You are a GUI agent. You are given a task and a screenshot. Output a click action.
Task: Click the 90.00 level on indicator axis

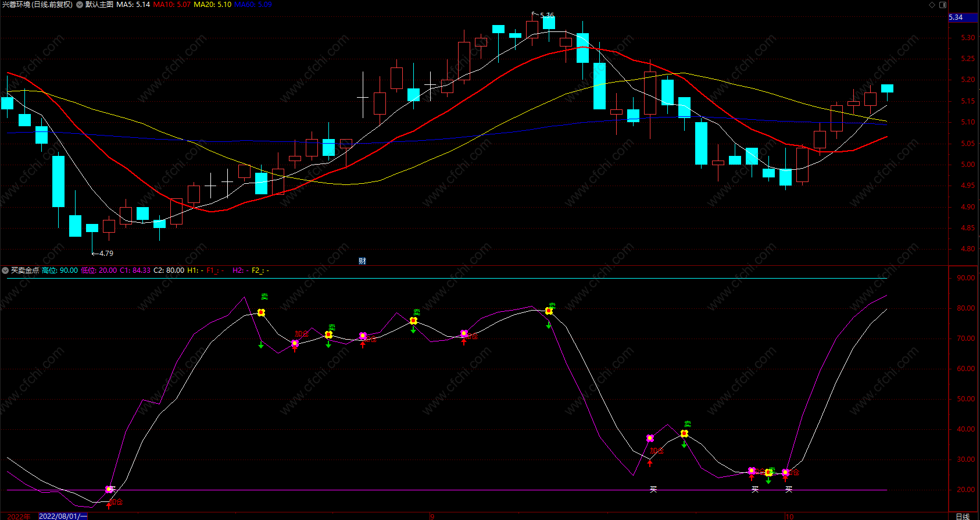(x=966, y=278)
